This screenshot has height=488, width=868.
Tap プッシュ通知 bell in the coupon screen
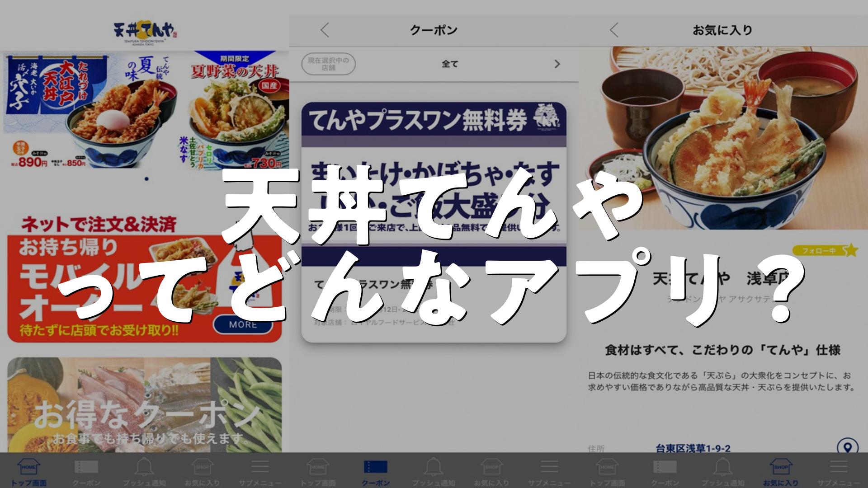point(434,471)
